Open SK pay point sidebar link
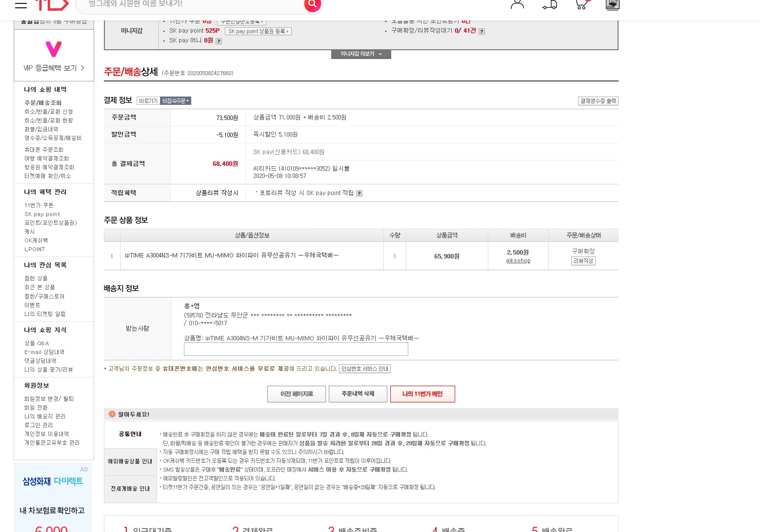Image resolution: width=760 pixels, height=532 pixels. pyautogui.click(x=42, y=214)
